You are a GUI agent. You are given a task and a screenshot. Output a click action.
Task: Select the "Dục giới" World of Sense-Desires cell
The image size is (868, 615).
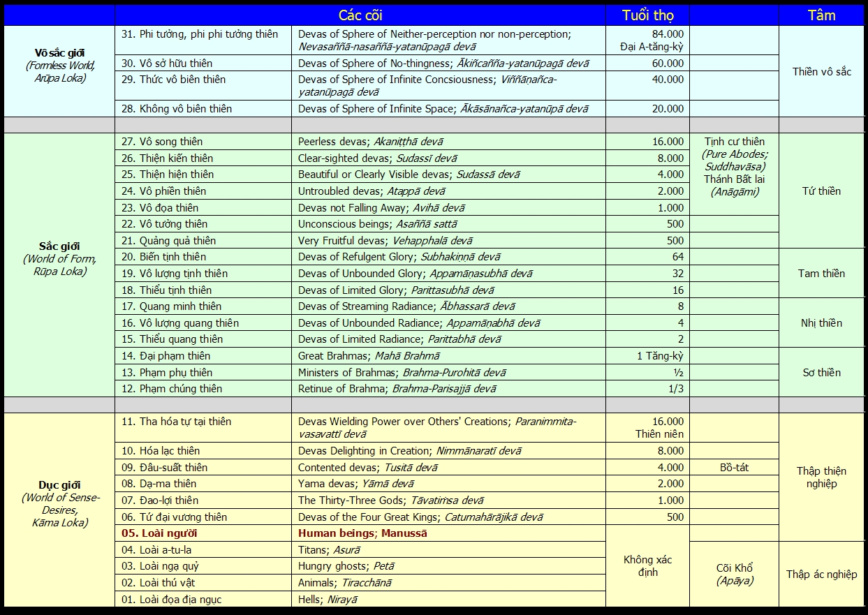[x=59, y=503]
